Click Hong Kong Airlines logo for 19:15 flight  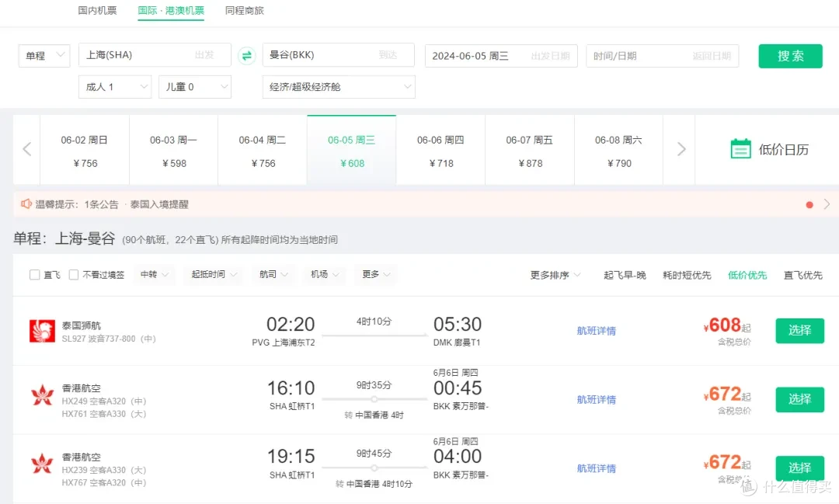pyautogui.click(x=42, y=464)
